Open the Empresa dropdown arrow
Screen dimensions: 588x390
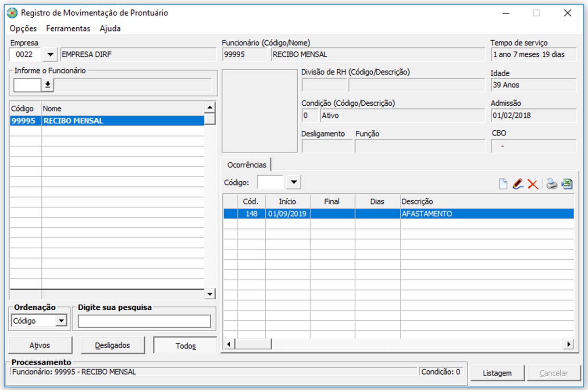51,55
